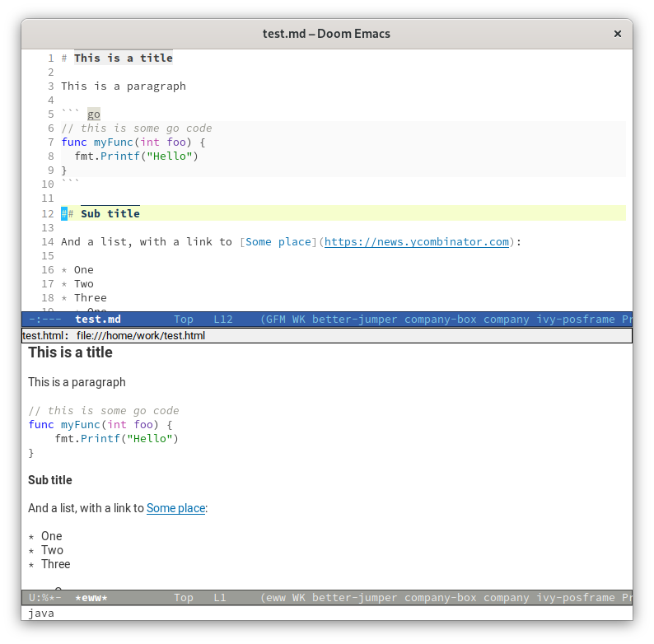654x644 pixels.
Task: Click better-jumper minor mode in test.md modeline
Action: tap(354, 320)
